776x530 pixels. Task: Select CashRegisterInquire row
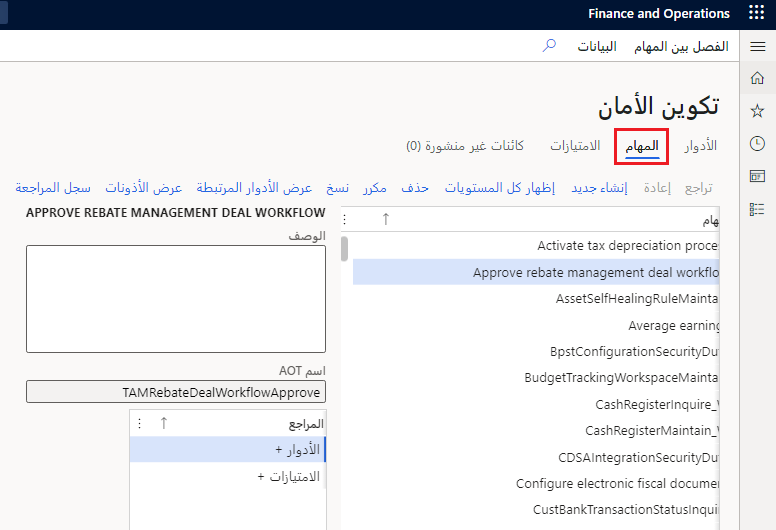[x=536, y=404]
